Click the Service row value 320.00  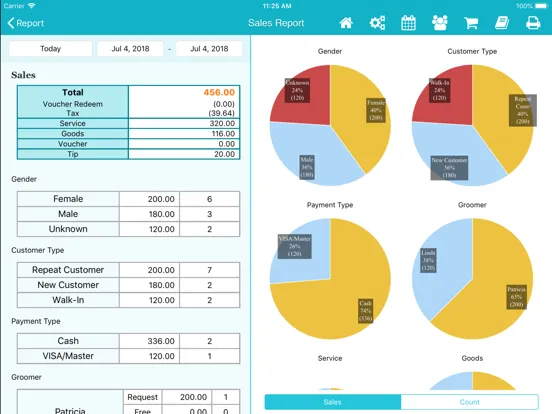221,123
